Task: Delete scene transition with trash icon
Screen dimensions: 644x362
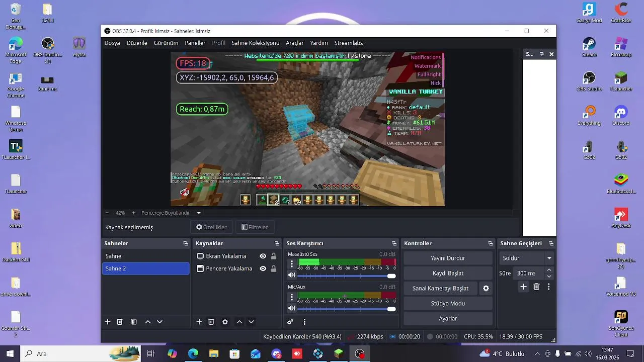Action: (536, 287)
